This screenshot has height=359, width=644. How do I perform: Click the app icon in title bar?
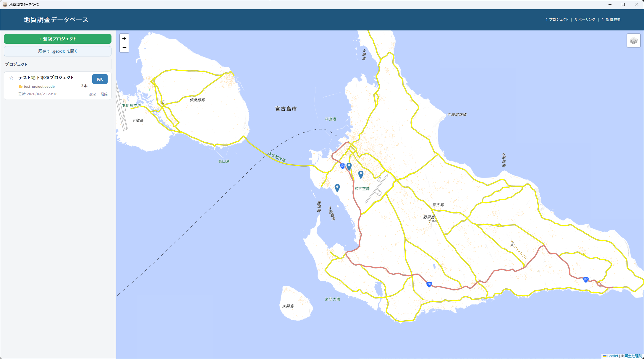[x=5, y=4]
